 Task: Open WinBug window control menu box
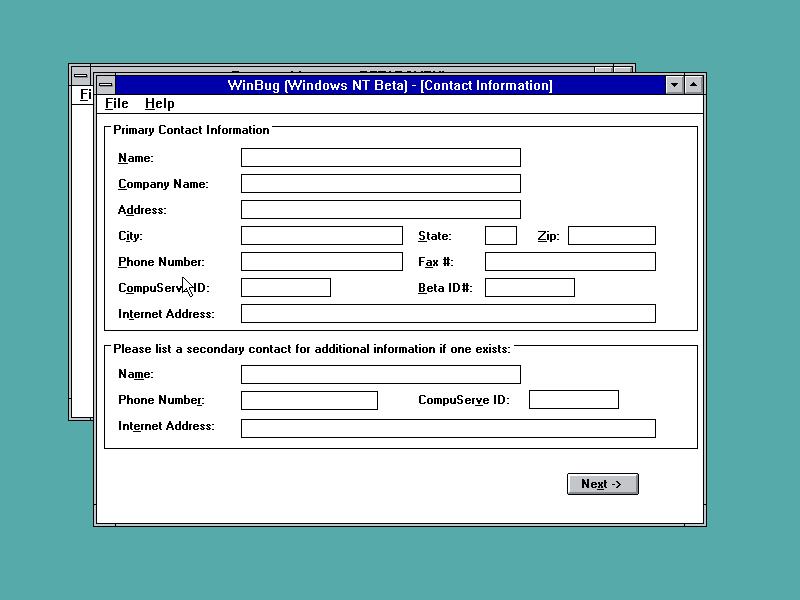[106, 85]
